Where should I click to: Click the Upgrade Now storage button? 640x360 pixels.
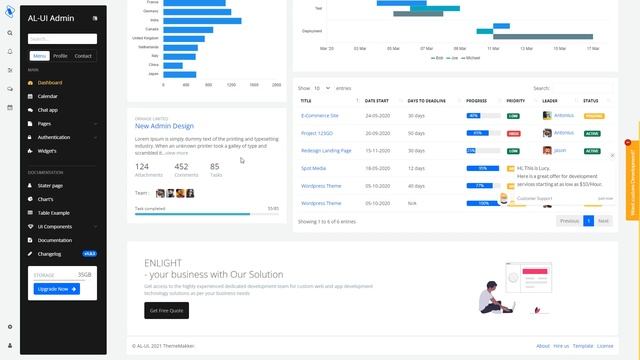click(57, 289)
